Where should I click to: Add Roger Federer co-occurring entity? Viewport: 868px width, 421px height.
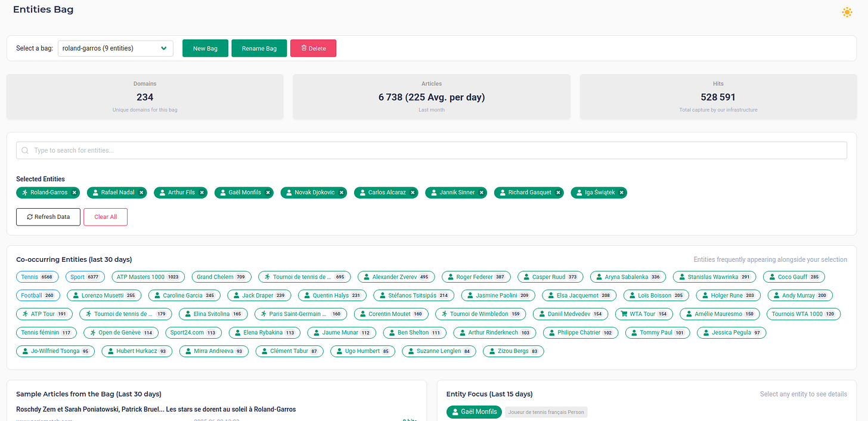click(x=476, y=277)
